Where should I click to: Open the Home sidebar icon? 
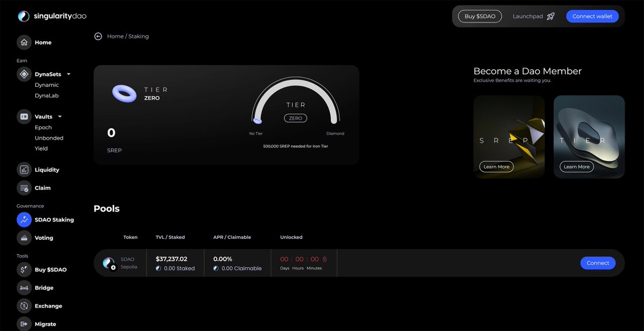(24, 42)
